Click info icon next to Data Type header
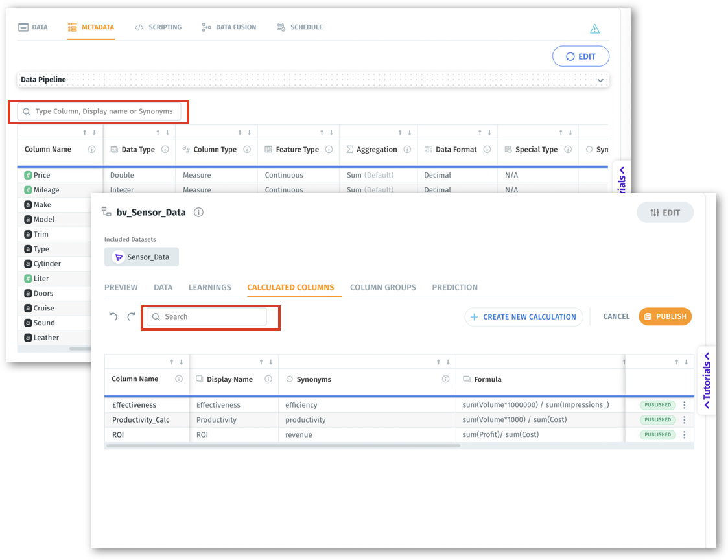This screenshot has width=728, height=560. pyautogui.click(x=165, y=150)
